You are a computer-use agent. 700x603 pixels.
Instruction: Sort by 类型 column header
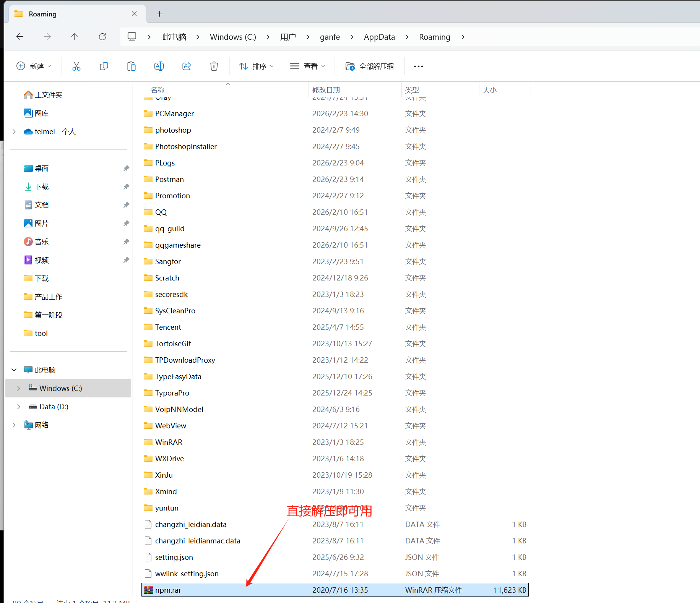pos(412,90)
